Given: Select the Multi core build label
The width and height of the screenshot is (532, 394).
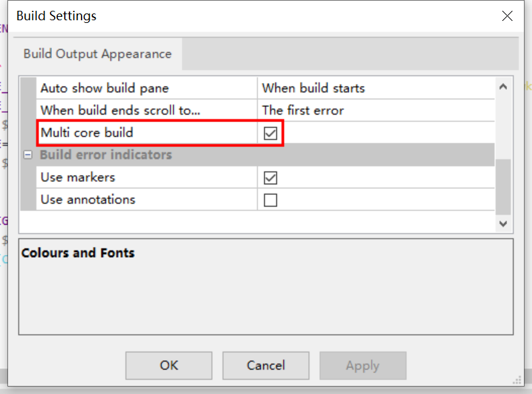Looking at the screenshot, I should click(87, 133).
